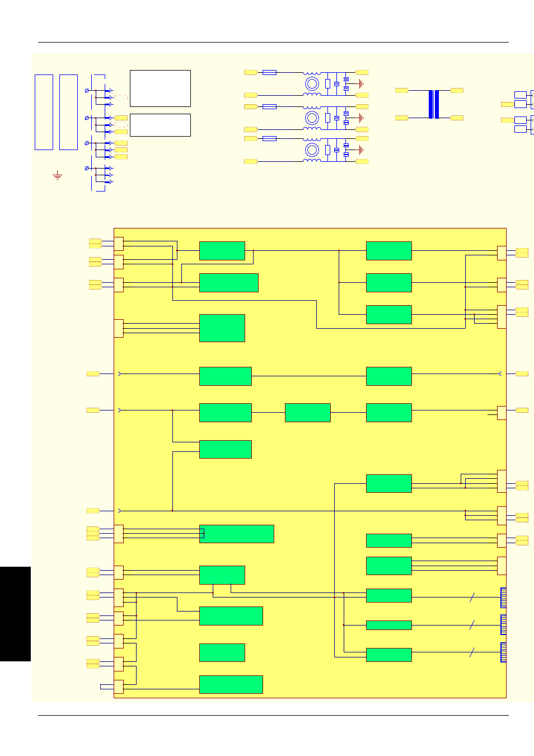534x756 pixels.
Task: Select the smaller lower white box
Action: (x=160, y=125)
